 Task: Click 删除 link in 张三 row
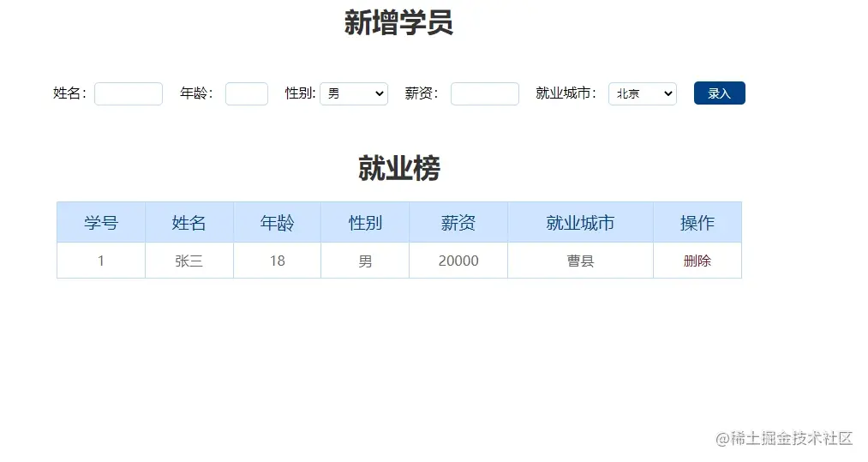pyautogui.click(x=697, y=261)
